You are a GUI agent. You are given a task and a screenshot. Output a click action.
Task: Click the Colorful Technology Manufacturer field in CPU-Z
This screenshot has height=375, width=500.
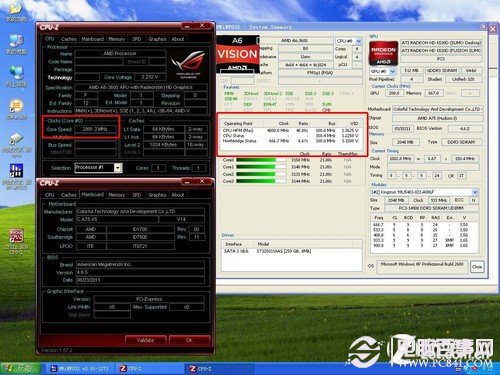140,212
